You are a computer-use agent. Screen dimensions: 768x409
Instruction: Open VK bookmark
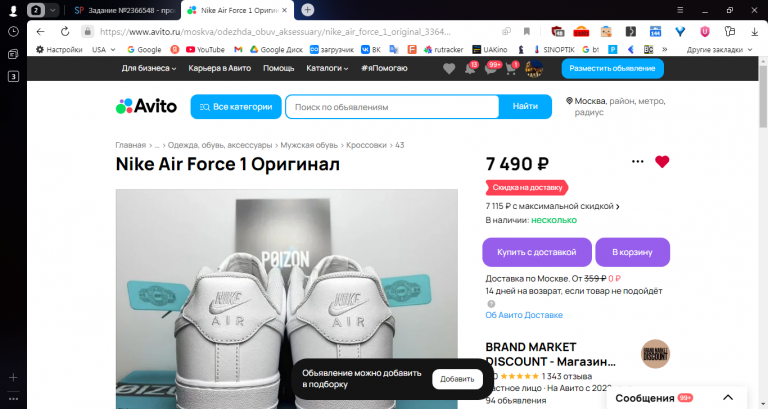click(x=371, y=49)
